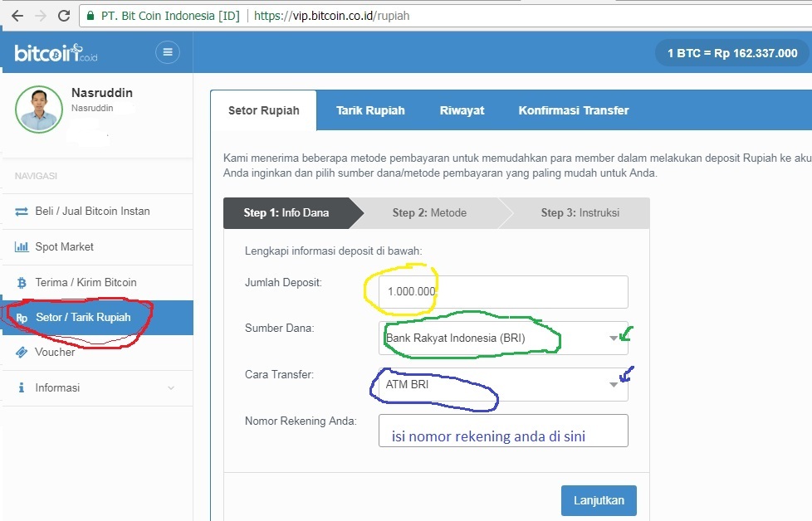Screen dimensions: 812x521
Task: Click the Rp icon for Setor / Tarik Rupiah
Action: click(x=22, y=318)
